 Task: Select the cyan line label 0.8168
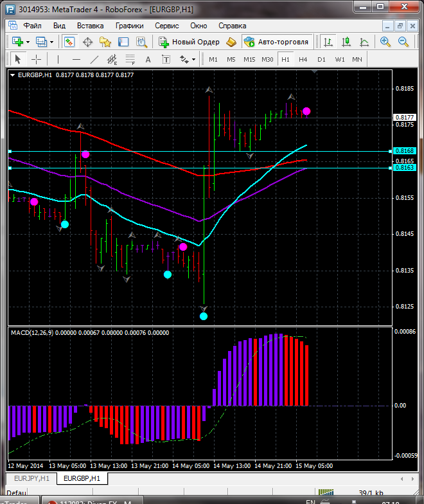pyautogui.click(x=405, y=151)
